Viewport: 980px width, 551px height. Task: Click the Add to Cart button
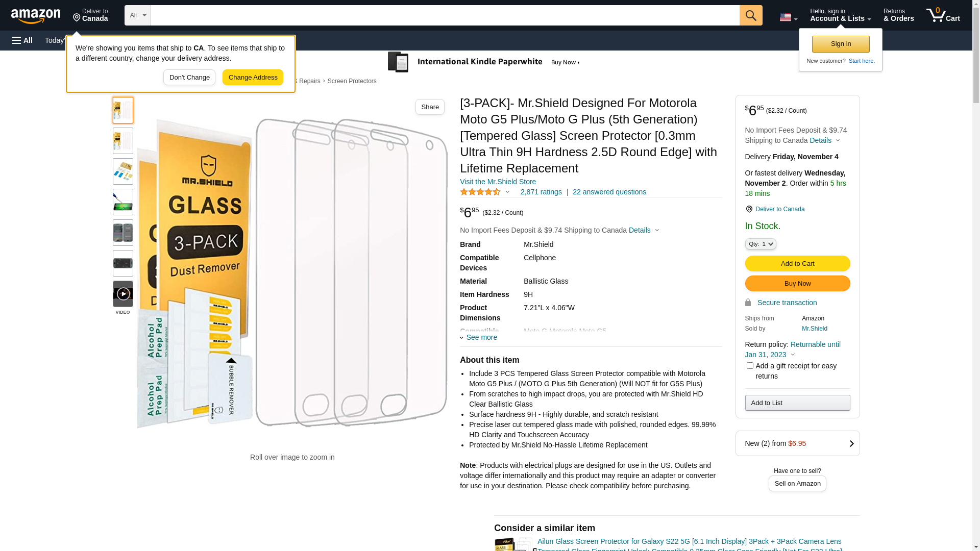click(x=797, y=264)
